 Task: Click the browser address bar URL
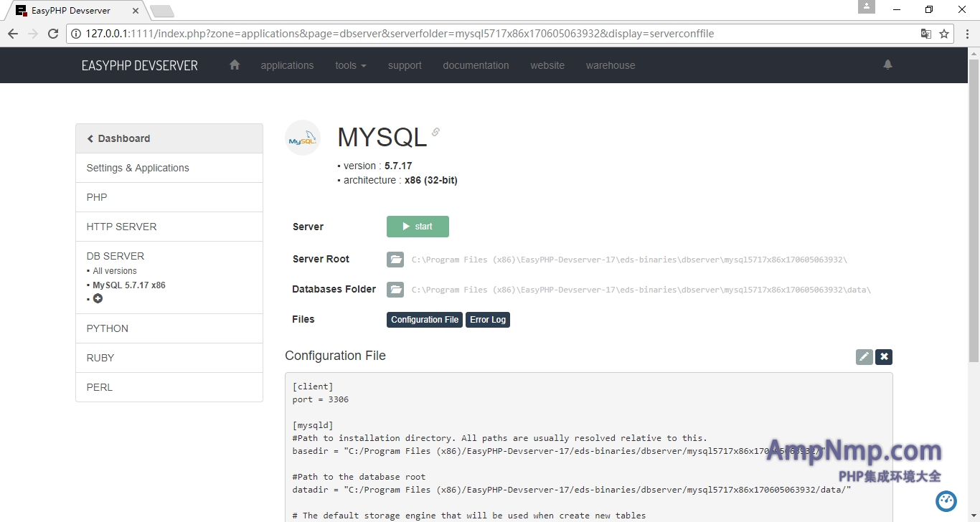[x=400, y=34]
